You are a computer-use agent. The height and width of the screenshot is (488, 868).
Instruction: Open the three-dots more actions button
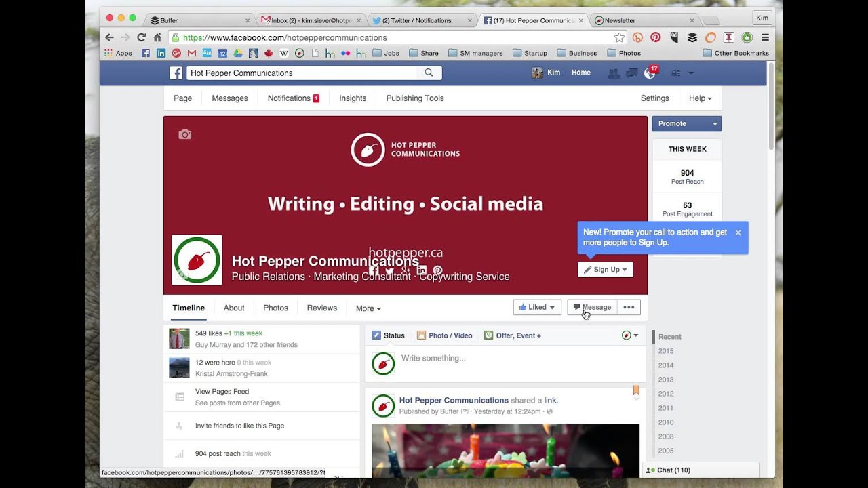(x=629, y=307)
